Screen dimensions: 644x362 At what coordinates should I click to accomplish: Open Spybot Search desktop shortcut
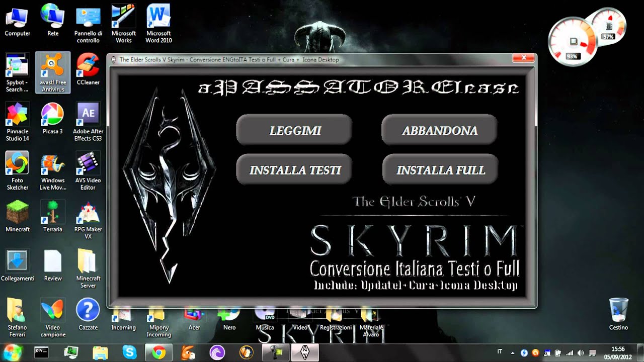(18, 73)
